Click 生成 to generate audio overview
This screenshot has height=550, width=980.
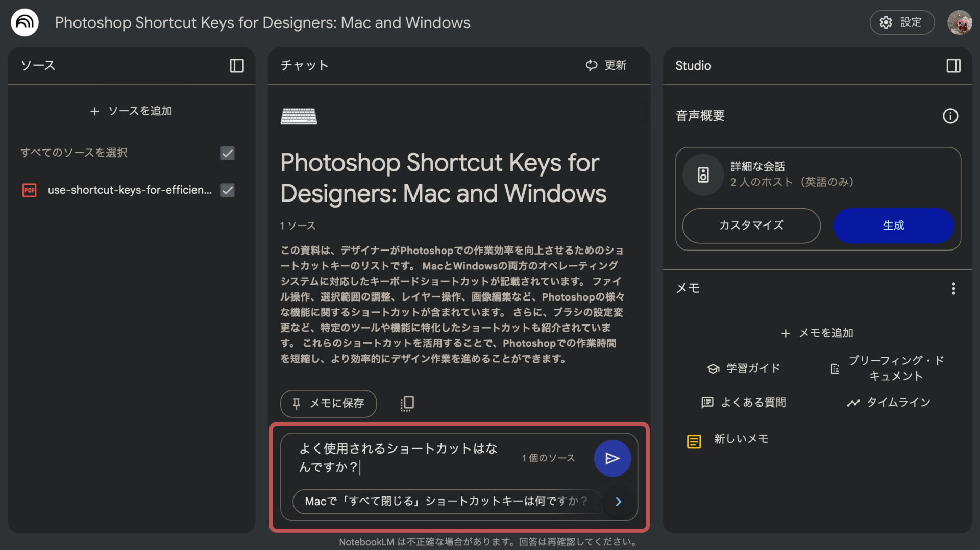[x=893, y=226]
